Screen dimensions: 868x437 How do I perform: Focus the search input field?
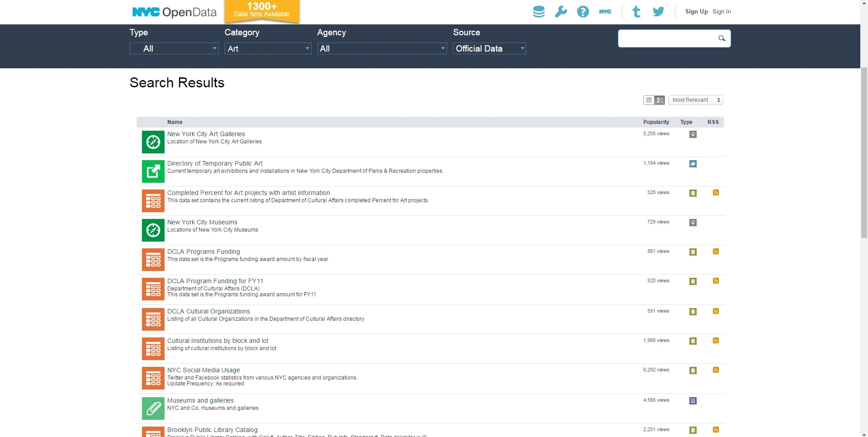667,38
